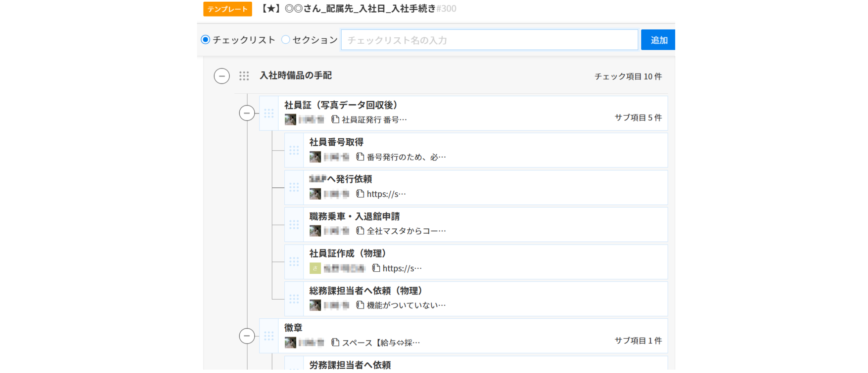Click drag handle for 入社時備品の手配 section
868x373 pixels.
click(244, 76)
